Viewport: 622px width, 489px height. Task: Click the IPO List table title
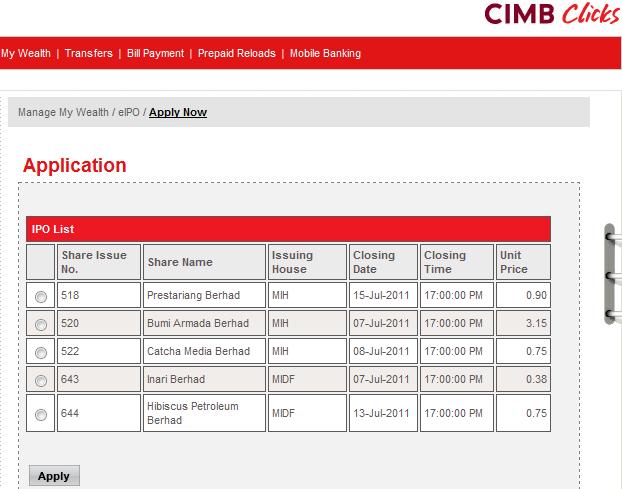[x=53, y=229]
